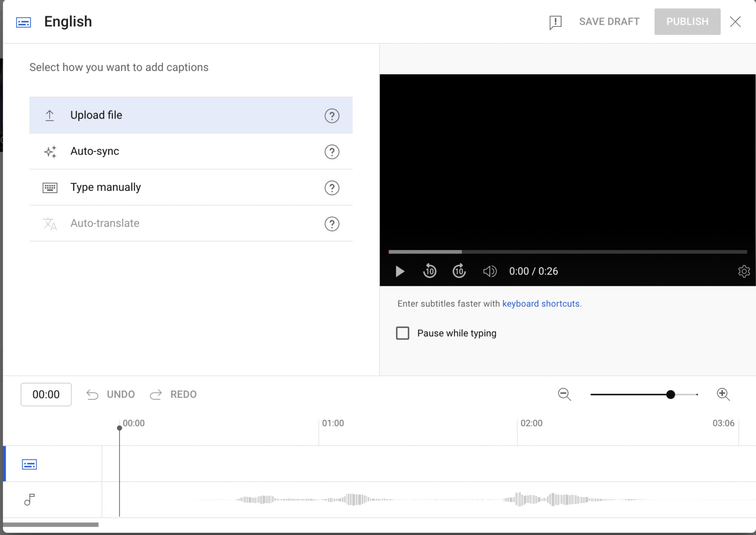Enable Pause while typing checkbox

coord(403,333)
